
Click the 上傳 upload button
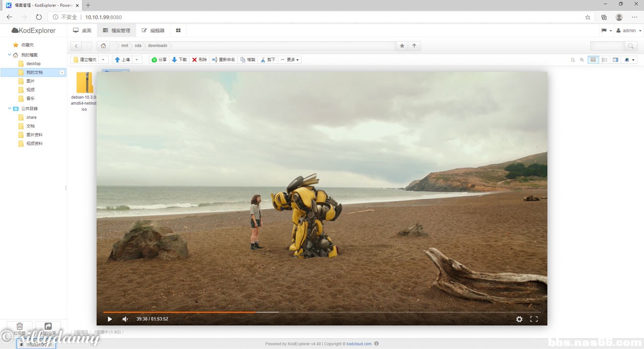122,59
